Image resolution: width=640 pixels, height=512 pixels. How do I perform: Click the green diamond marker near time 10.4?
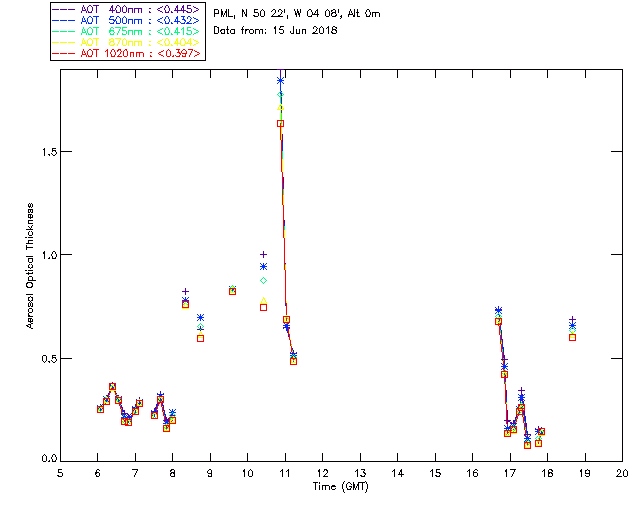[264, 280]
